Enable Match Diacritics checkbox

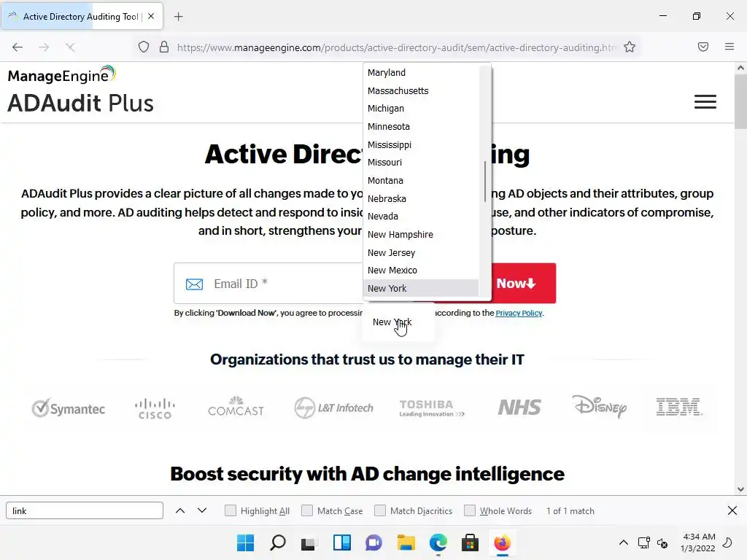379,510
